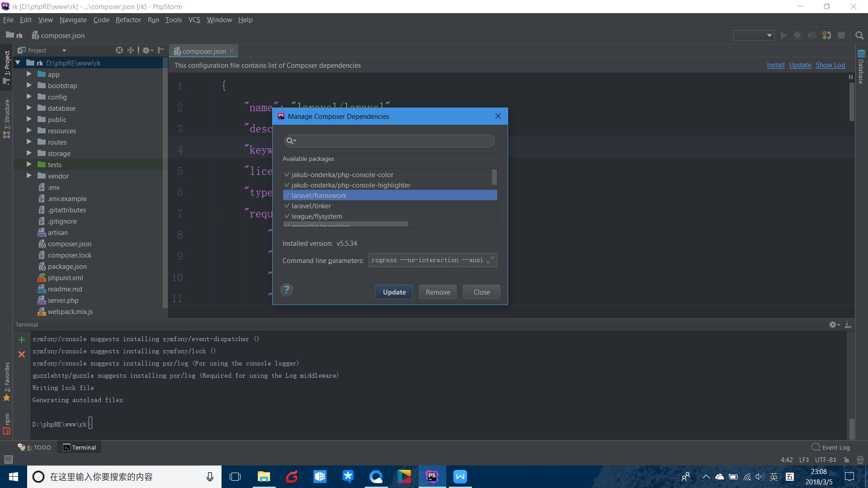Click the Stop square icon in toolbar

coord(841,36)
